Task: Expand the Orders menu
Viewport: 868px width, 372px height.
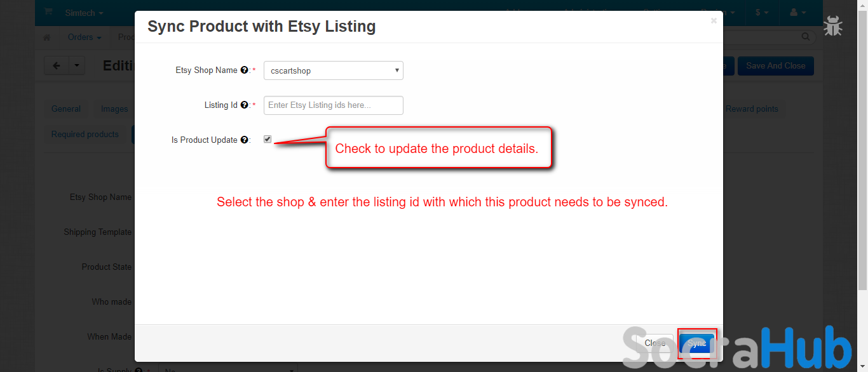Action: tap(85, 37)
